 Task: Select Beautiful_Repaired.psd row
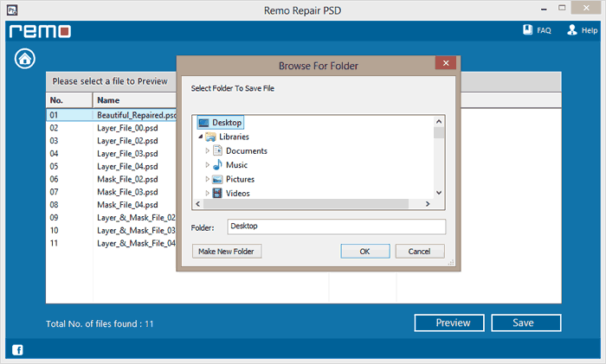point(112,115)
